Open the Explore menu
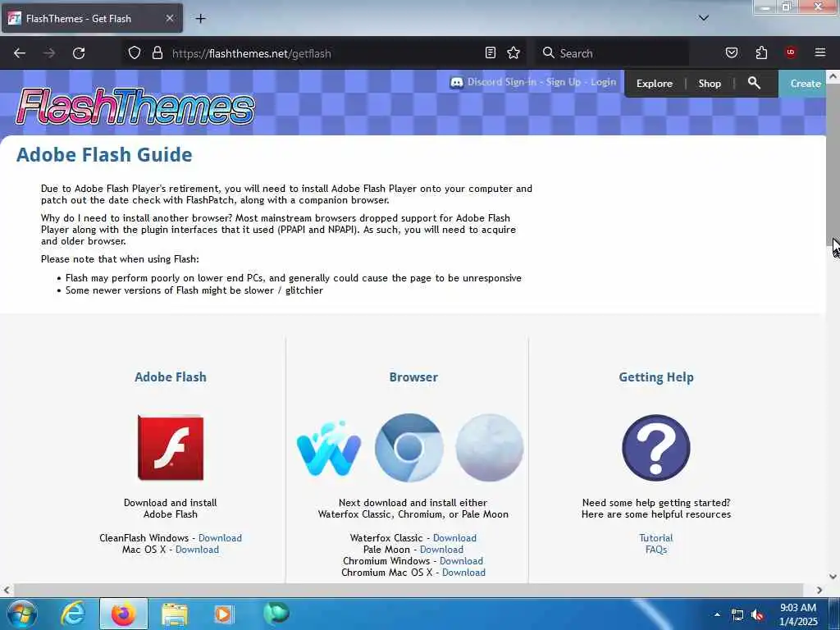The image size is (840, 630). point(654,84)
